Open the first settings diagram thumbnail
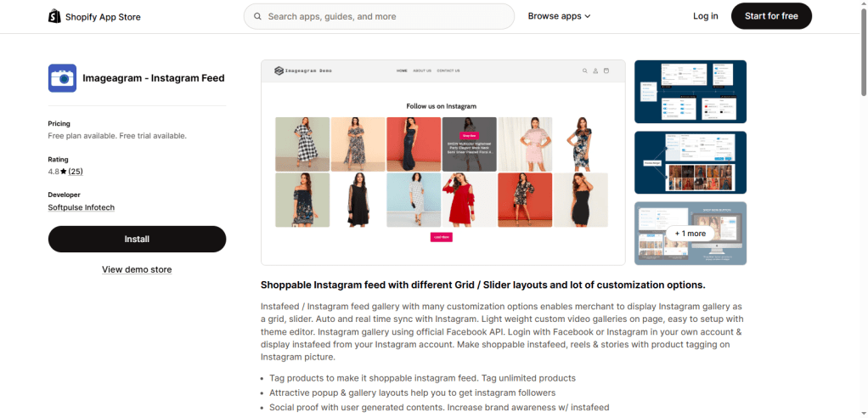Viewport: 868px width, 418px height. [690, 92]
